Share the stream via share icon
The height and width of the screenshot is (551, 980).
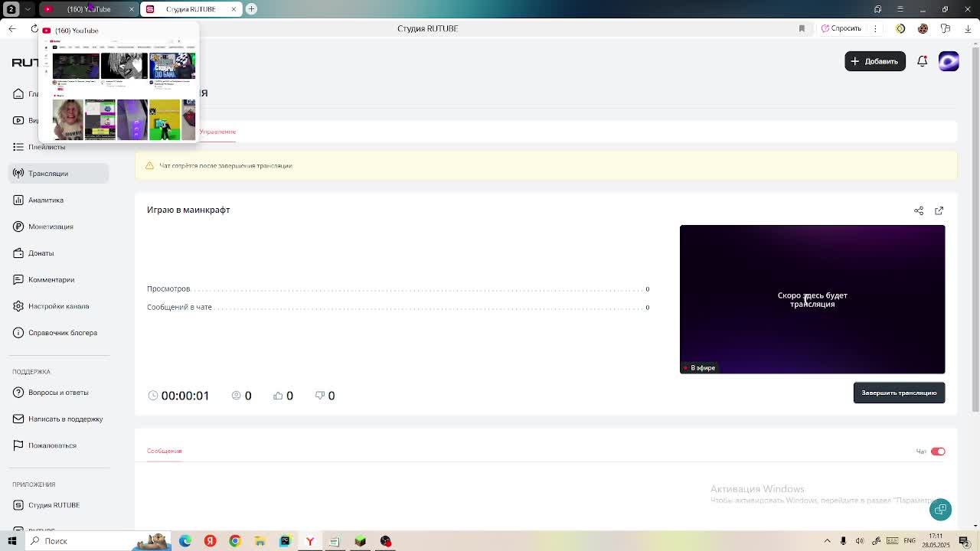[919, 210]
